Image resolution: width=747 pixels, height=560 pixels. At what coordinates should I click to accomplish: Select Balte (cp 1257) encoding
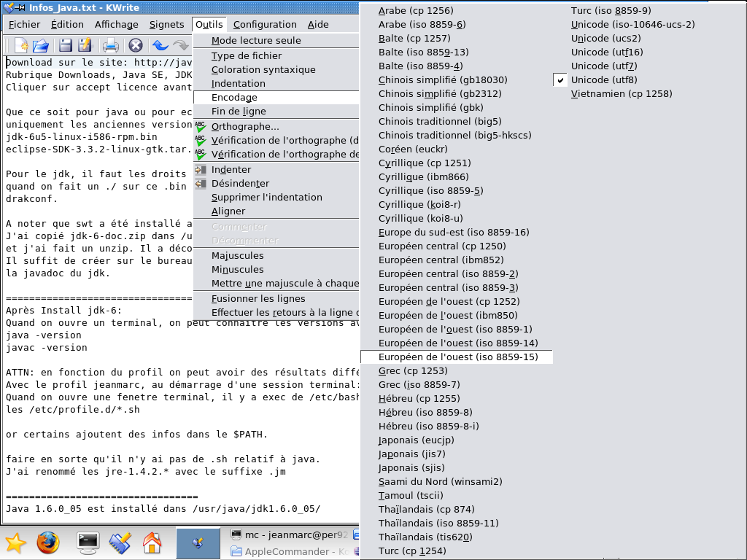tap(457, 38)
